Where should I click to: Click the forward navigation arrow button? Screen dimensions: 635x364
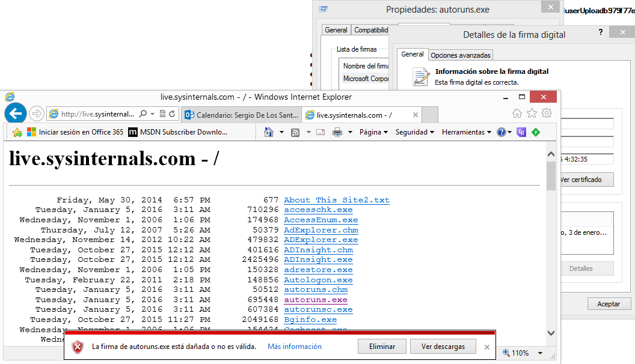pos(37,114)
